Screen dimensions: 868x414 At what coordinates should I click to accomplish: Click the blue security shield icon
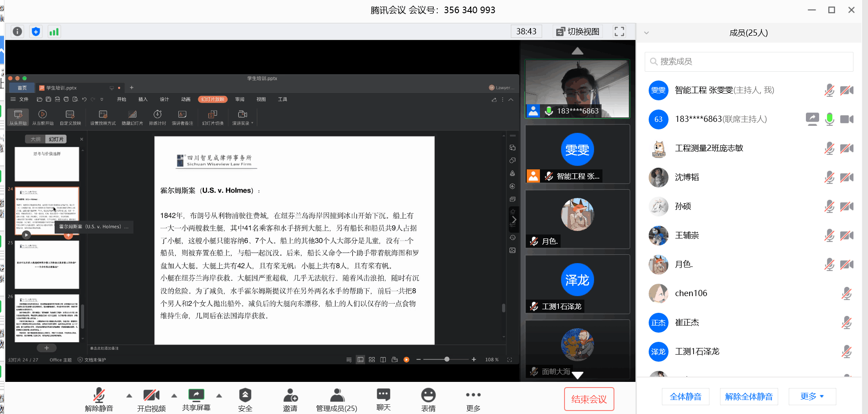[x=36, y=32]
